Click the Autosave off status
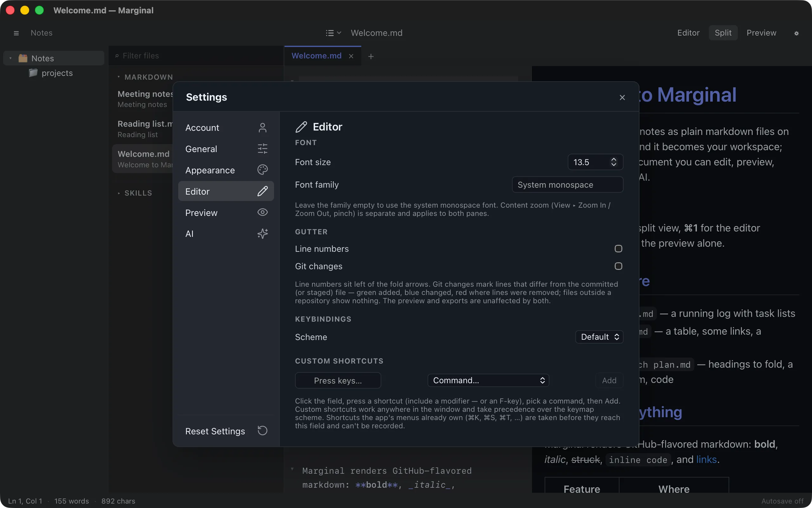Screen dimensions: 812x508 (x=783, y=501)
